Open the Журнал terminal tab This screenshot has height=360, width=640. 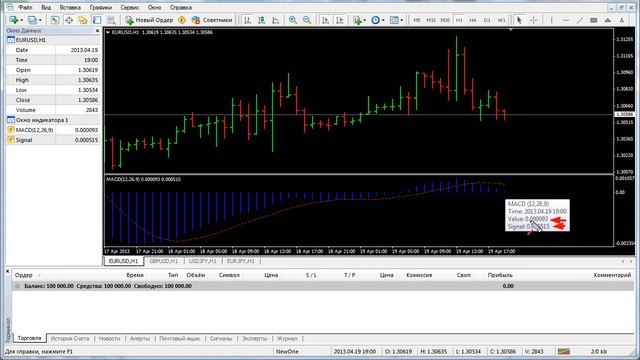click(x=287, y=338)
